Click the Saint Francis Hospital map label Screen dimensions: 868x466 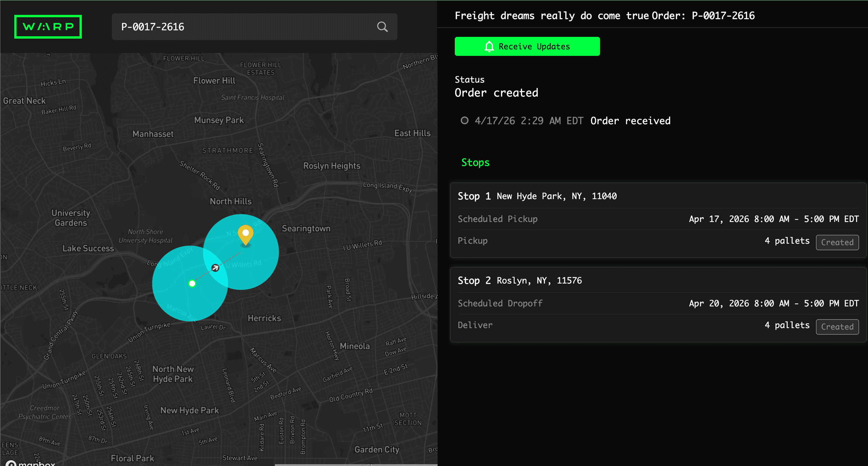252,98
